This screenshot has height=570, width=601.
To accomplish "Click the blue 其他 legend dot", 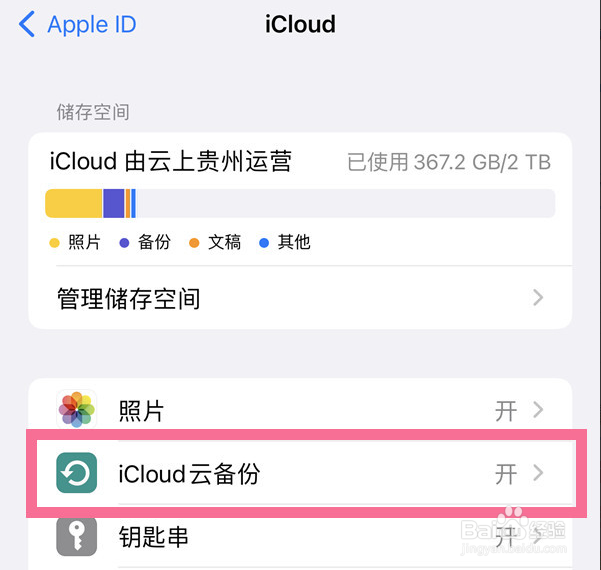I will [264, 243].
